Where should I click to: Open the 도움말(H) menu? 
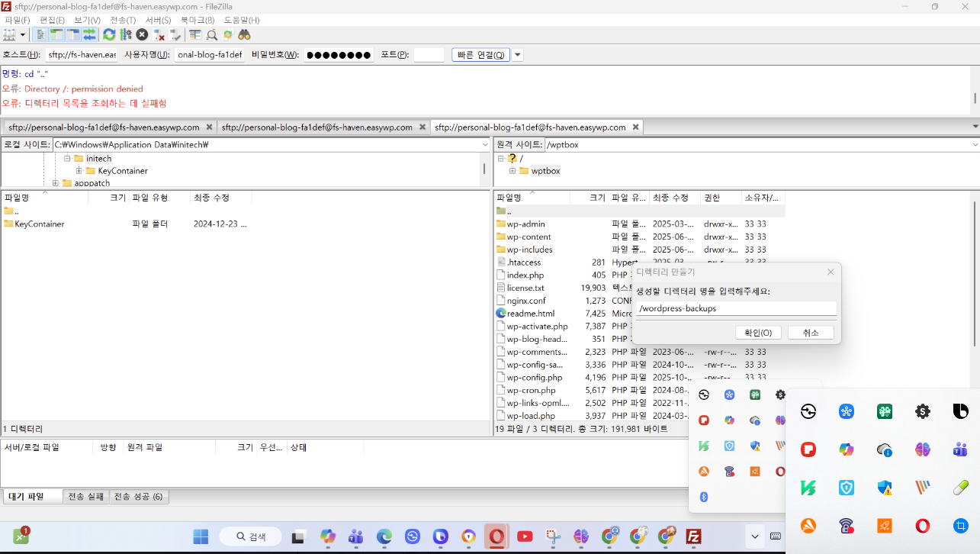tap(241, 20)
